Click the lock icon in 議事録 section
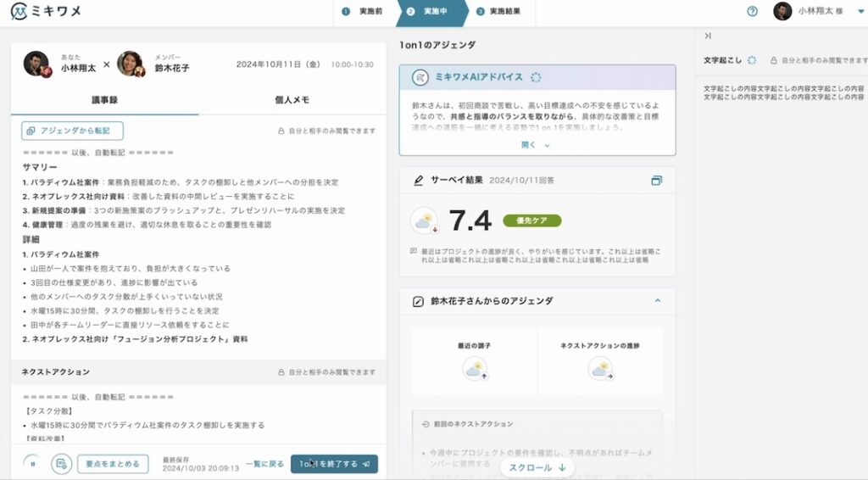The width and height of the screenshot is (868, 480). pos(281,131)
